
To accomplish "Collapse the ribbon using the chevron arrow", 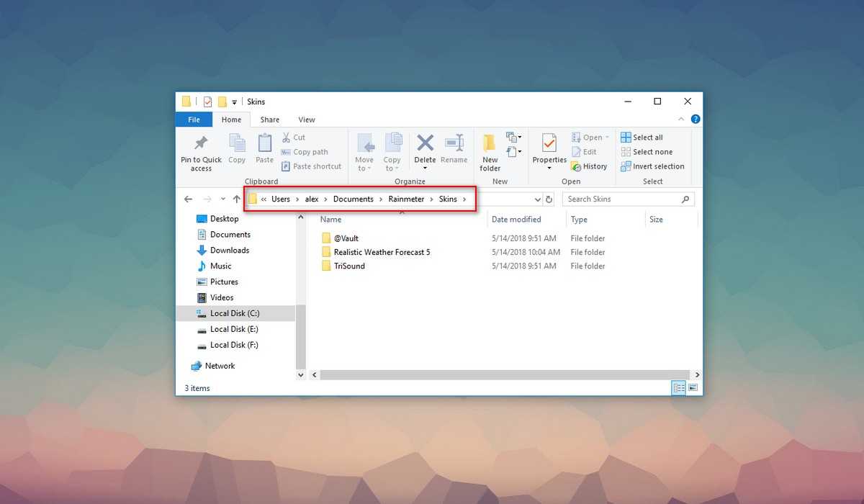I will [681, 120].
